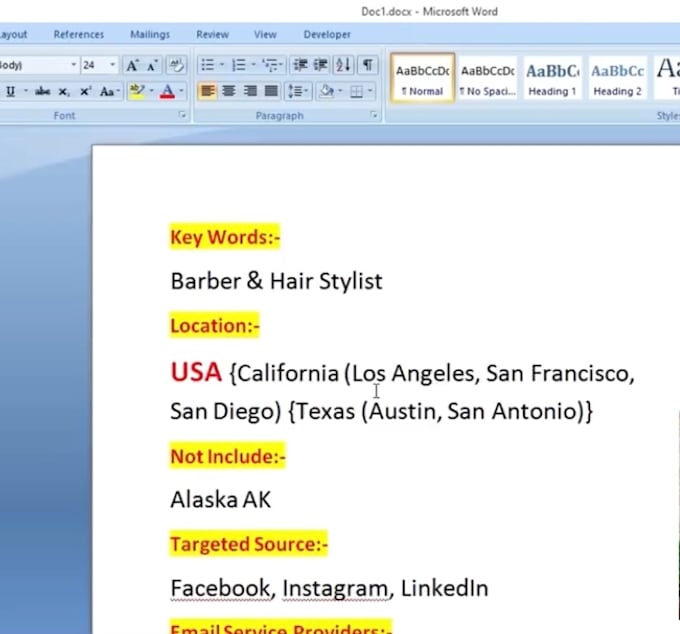680x634 pixels.
Task: Toggle Align Text Left
Action: pyautogui.click(x=208, y=91)
